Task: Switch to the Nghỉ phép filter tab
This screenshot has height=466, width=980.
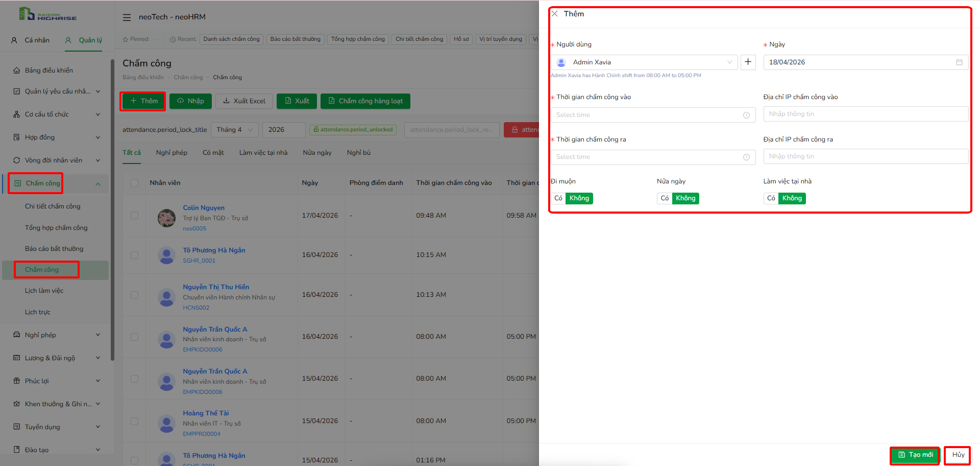Action: [171, 153]
